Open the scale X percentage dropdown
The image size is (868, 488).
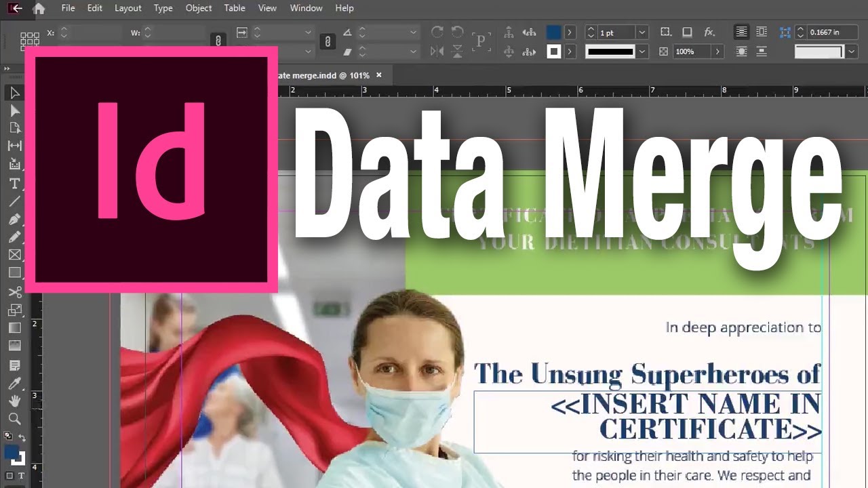[x=309, y=32]
